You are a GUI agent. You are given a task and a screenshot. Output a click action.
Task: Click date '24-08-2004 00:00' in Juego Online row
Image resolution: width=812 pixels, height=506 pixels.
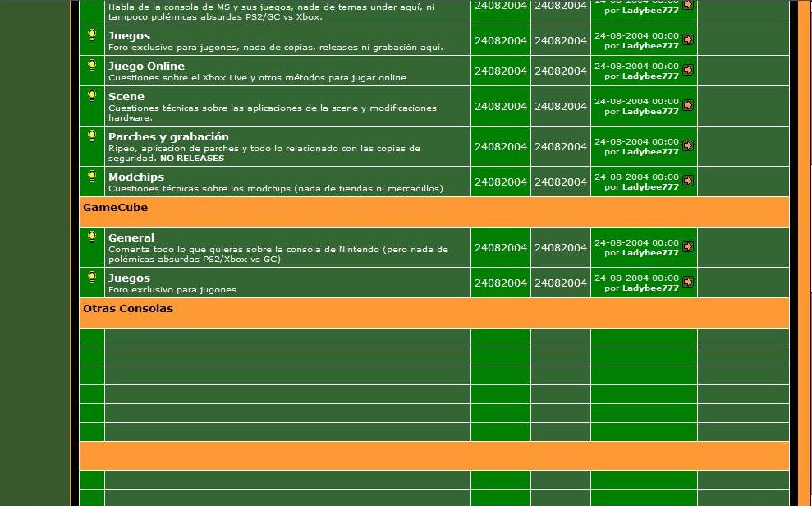pyautogui.click(x=636, y=67)
